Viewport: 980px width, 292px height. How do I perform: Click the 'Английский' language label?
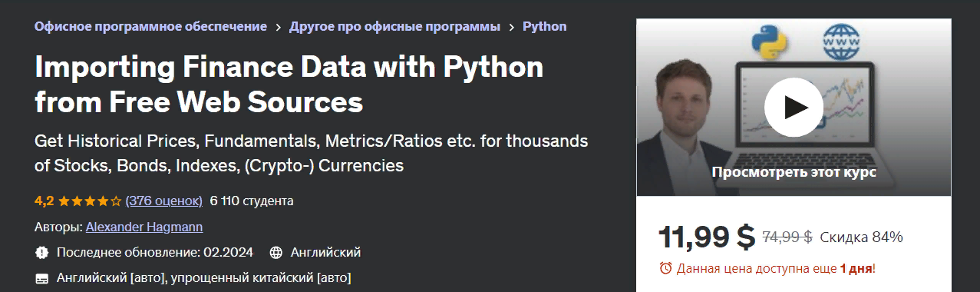click(x=326, y=252)
